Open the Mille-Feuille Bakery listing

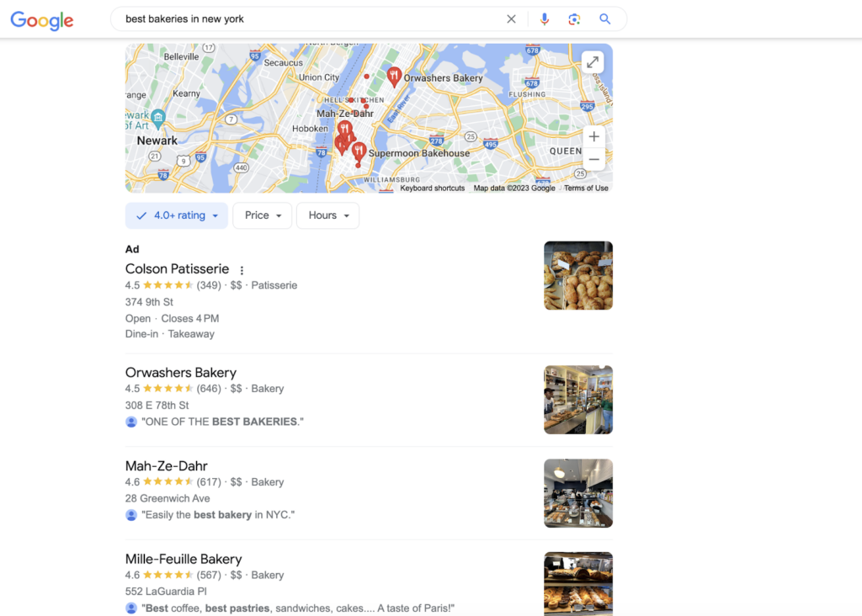184,559
